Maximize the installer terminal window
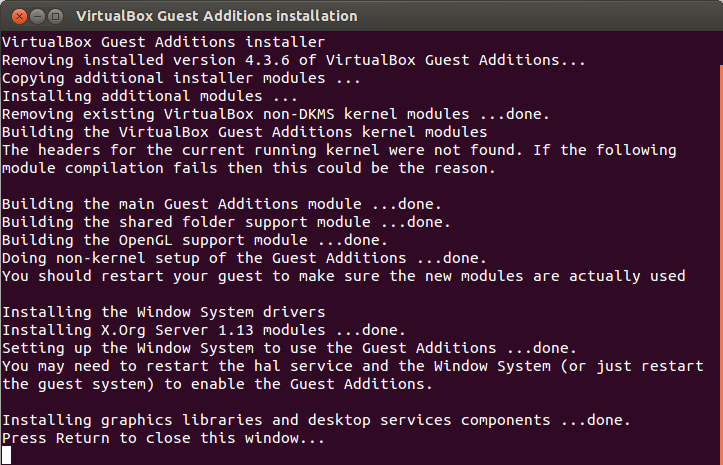Image resolution: width=723 pixels, height=465 pixels. (x=55, y=16)
